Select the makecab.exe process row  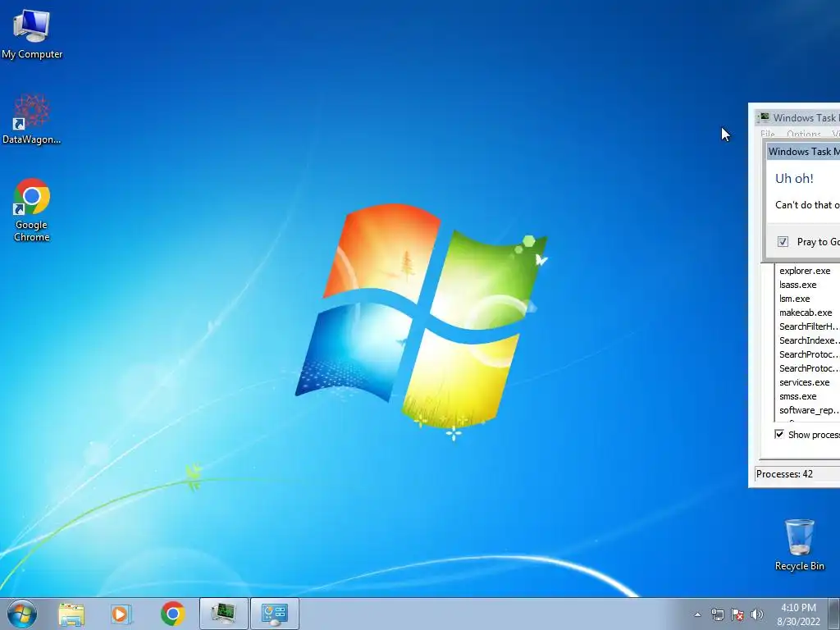pos(808,313)
